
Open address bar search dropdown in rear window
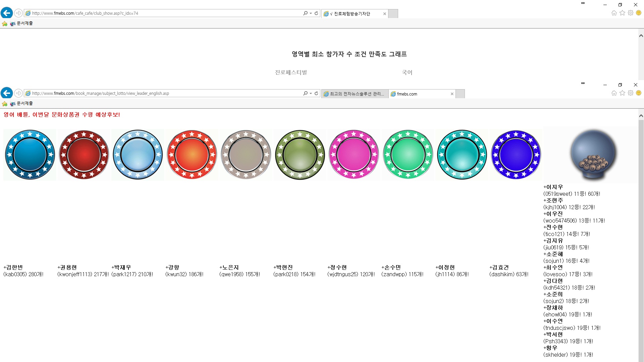[311, 13]
